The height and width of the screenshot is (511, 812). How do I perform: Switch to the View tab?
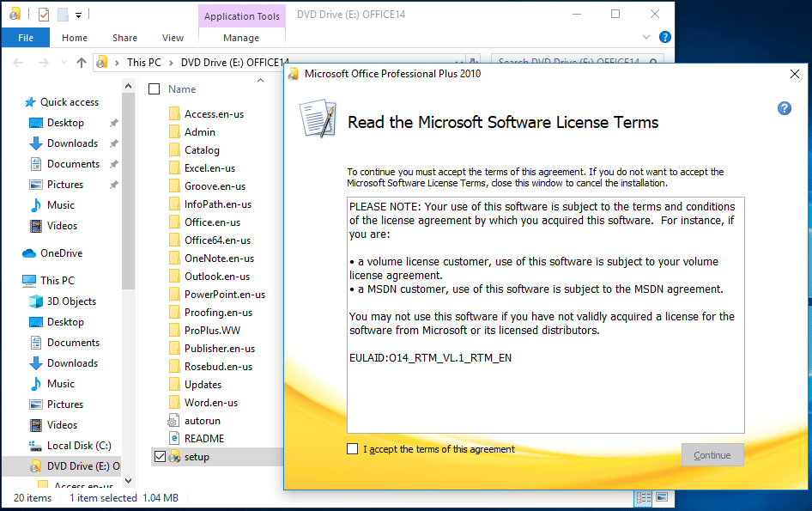pyautogui.click(x=173, y=38)
